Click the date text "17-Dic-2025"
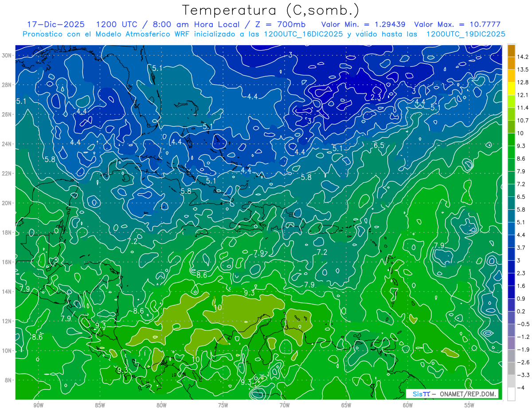 click(x=56, y=24)
